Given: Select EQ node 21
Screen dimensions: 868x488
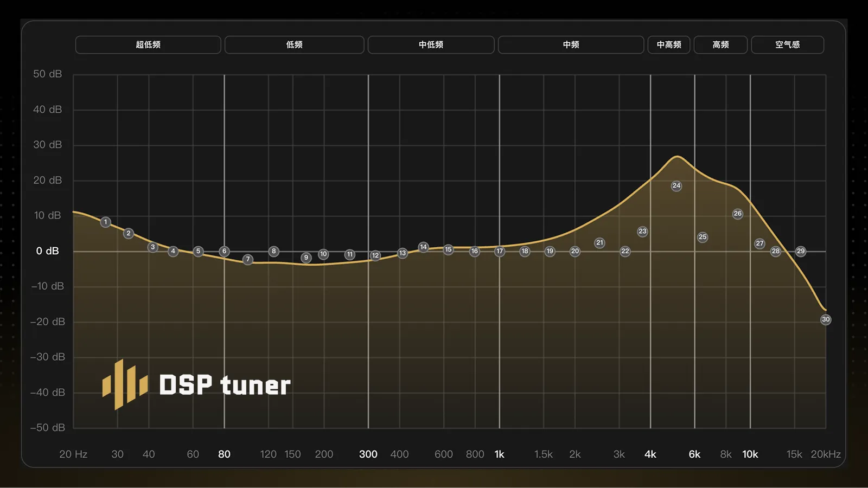Looking at the screenshot, I should click(599, 242).
